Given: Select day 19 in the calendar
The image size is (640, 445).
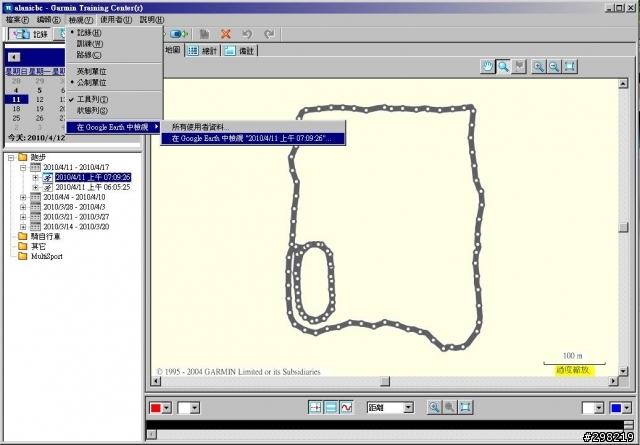Looking at the screenshot, I should [40, 109].
